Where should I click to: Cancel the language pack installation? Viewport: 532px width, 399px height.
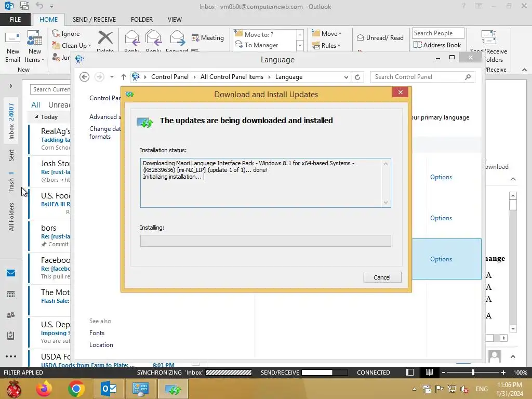click(x=382, y=277)
